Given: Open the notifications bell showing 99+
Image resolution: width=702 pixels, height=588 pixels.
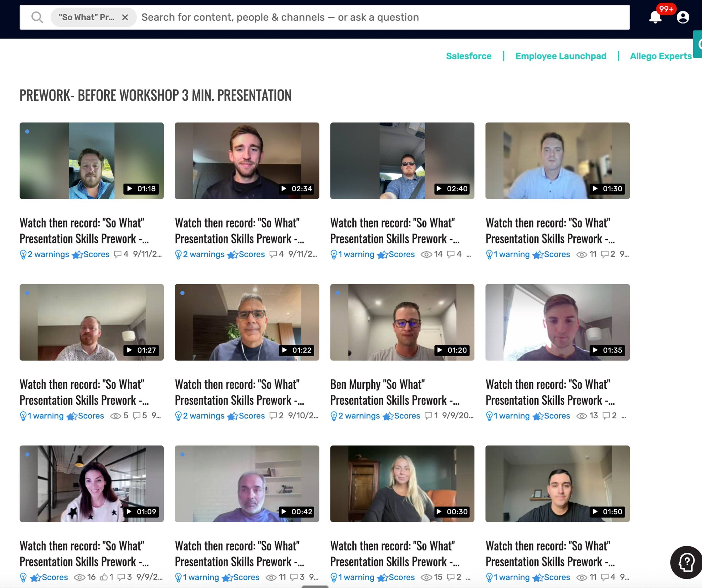Looking at the screenshot, I should (655, 17).
